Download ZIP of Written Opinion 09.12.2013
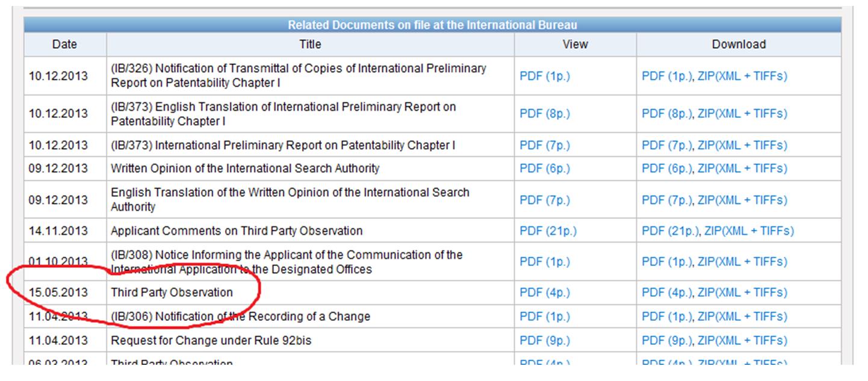The width and height of the screenshot is (868, 381). point(742,169)
